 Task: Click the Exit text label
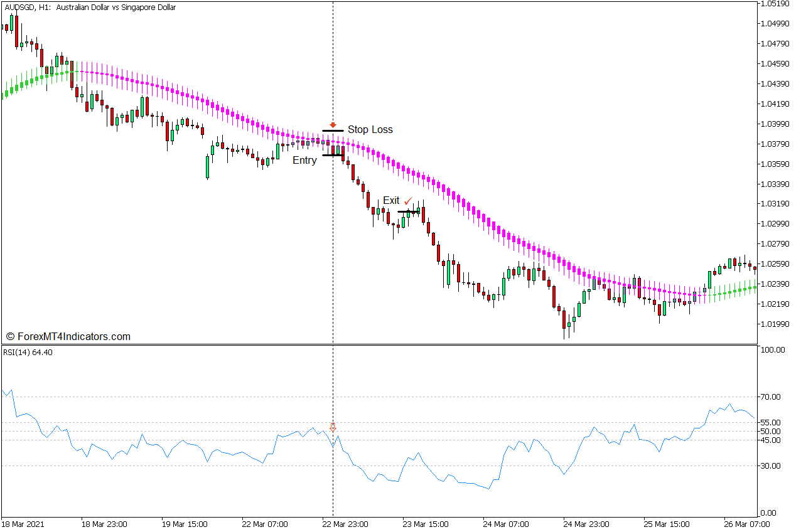coord(391,201)
